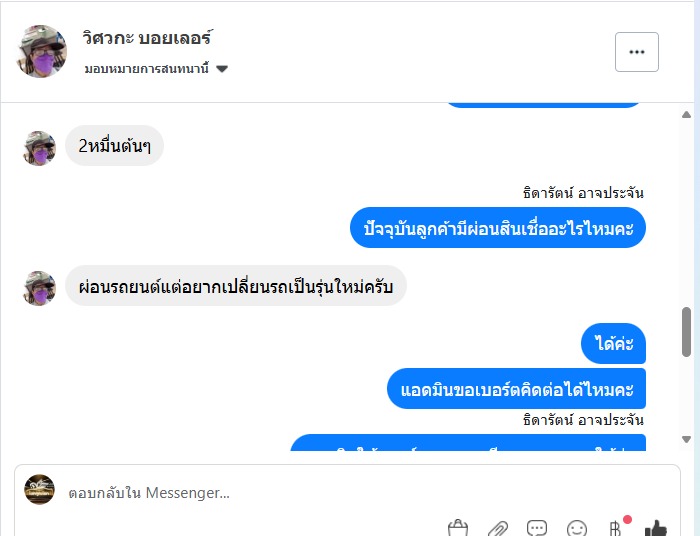Click the shopping bag icon
Image resolution: width=700 pixels, height=536 pixels.
coord(458,527)
